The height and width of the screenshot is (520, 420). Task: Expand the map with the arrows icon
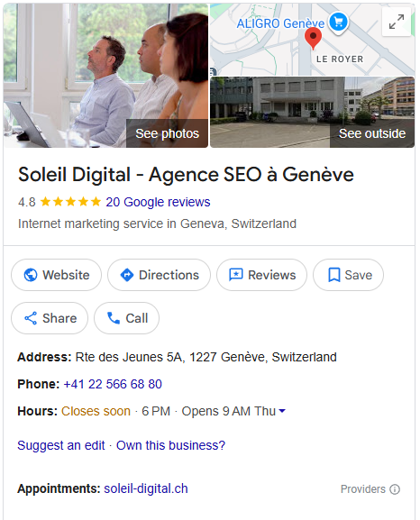(x=397, y=22)
